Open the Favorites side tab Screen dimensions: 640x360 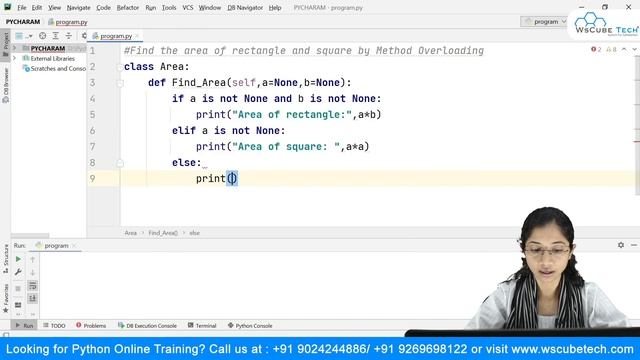pos(5,298)
